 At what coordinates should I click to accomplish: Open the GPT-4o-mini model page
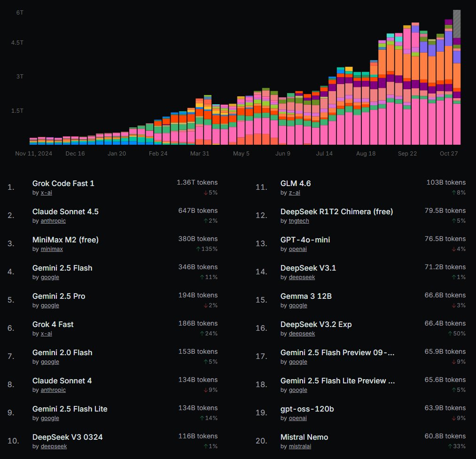pyautogui.click(x=305, y=240)
